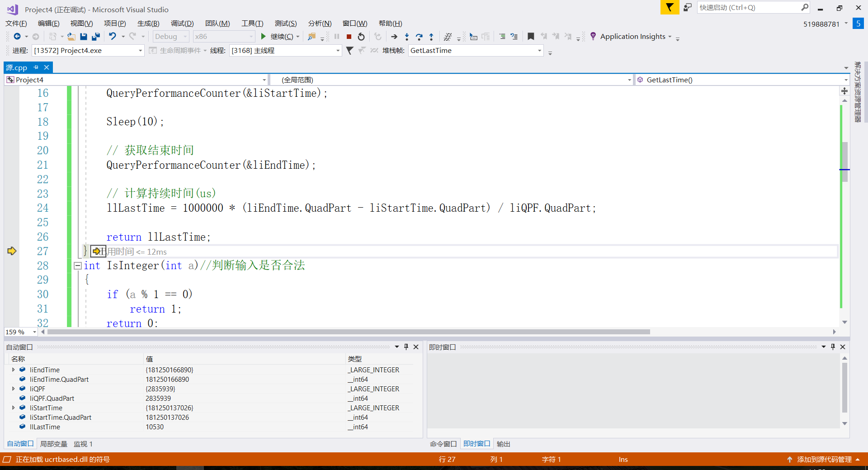The width and height of the screenshot is (868, 470).
Task: Pin the 源.cpp tab with pin icon
Action: point(36,67)
